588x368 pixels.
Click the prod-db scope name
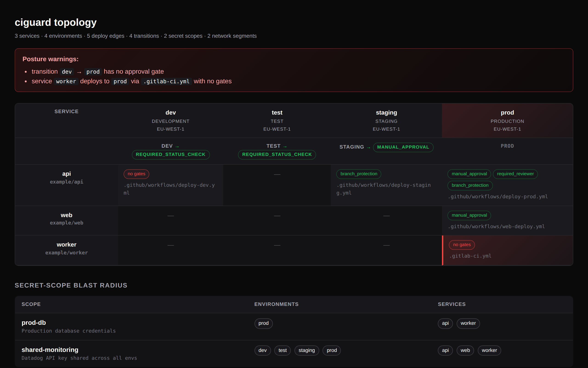(34, 323)
